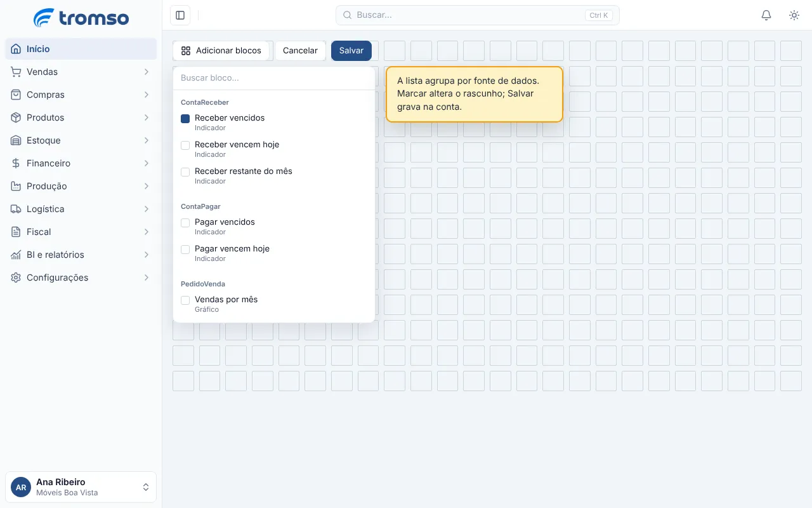The width and height of the screenshot is (812, 508).
Task: Uncheck Receber vencidos checkbox
Action: (185, 119)
